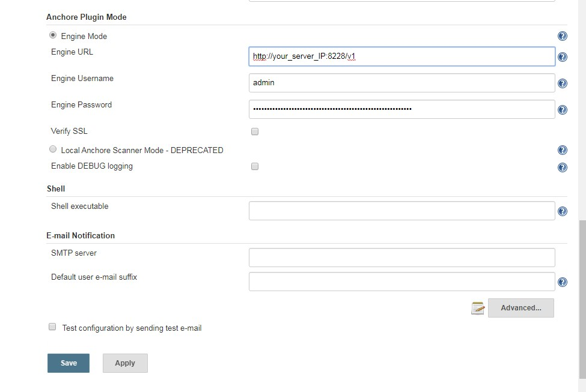Open help for Engine Mode option

point(562,36)
